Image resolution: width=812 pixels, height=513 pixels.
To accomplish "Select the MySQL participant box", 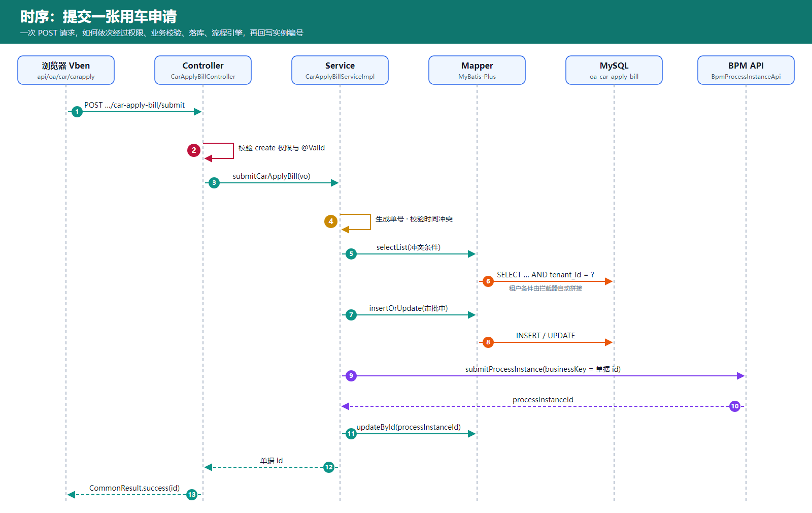I will [614, 70].
